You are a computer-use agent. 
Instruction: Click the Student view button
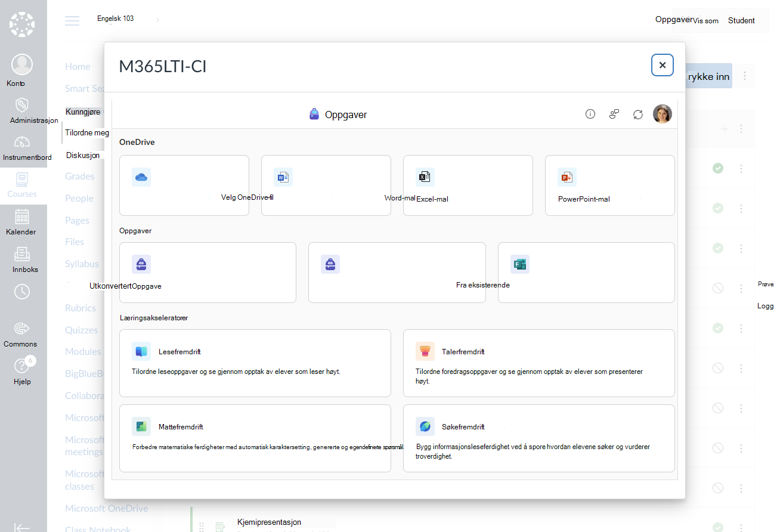(x=741, y=20)
